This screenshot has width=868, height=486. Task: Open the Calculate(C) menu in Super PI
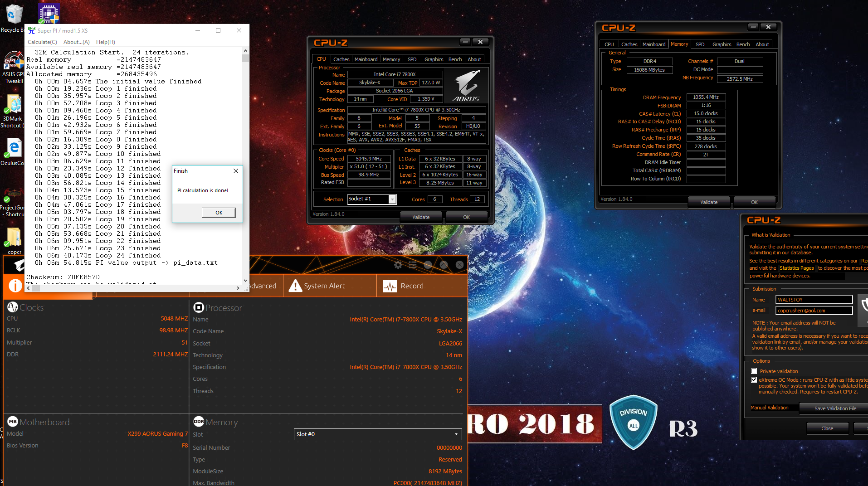click(x=42, y=42)
